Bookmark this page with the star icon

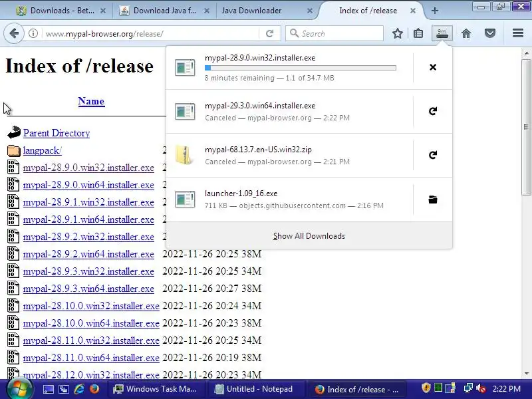397,33
